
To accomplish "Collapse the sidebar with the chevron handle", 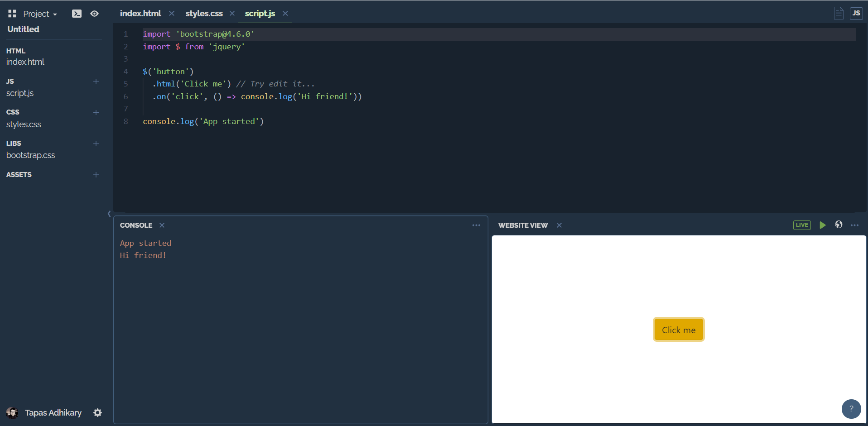I will point(109,214).
